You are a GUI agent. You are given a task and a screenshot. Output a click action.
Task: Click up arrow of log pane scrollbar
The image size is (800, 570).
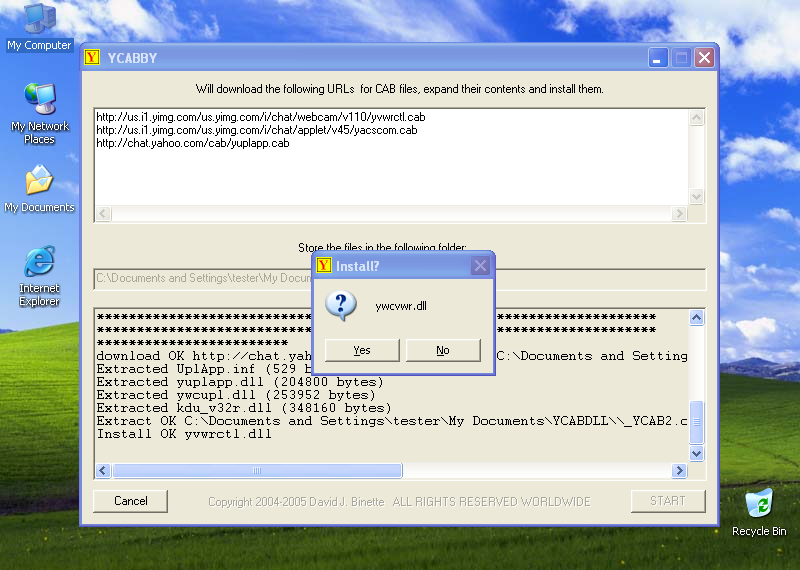tap(696, 317)
